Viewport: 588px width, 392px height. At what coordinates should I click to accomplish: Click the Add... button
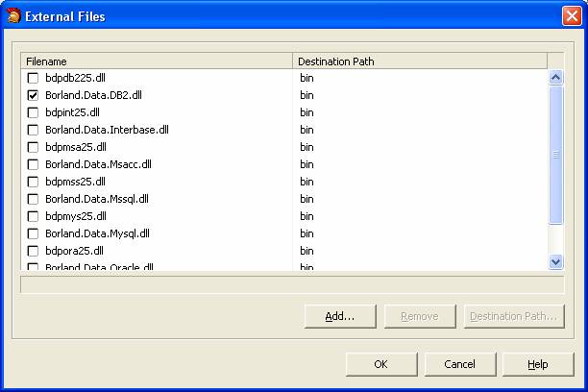pyautogui.click(x=340, y=316)
